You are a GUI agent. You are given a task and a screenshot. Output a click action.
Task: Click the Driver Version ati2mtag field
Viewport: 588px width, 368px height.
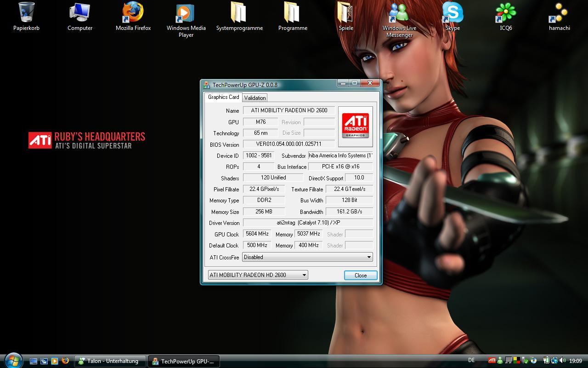click(308, 223)
